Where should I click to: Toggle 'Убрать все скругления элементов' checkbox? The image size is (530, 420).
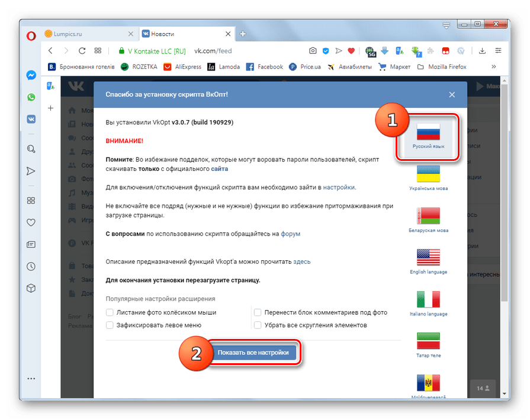(x=258, y=325)
